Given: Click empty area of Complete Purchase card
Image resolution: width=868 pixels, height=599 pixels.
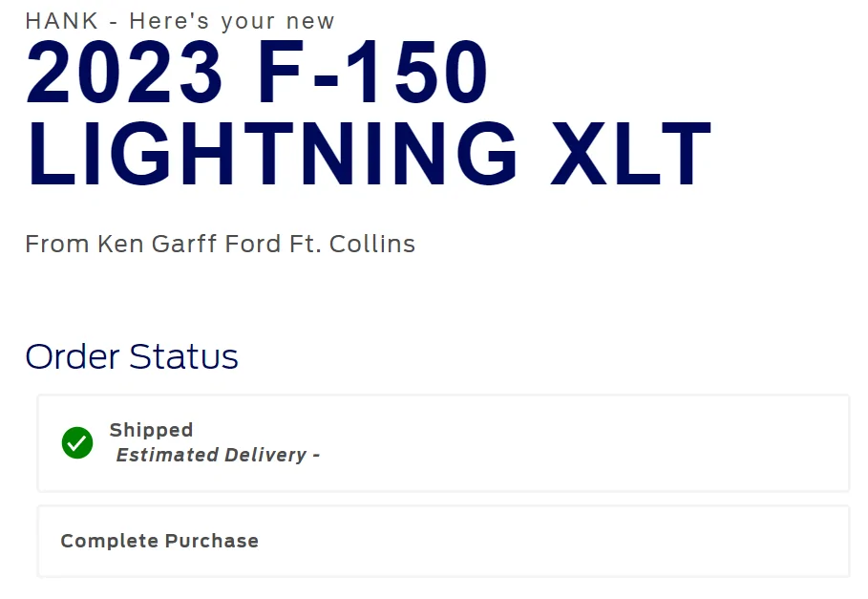Looking at the screenshot, I should [x=573, y=542].
